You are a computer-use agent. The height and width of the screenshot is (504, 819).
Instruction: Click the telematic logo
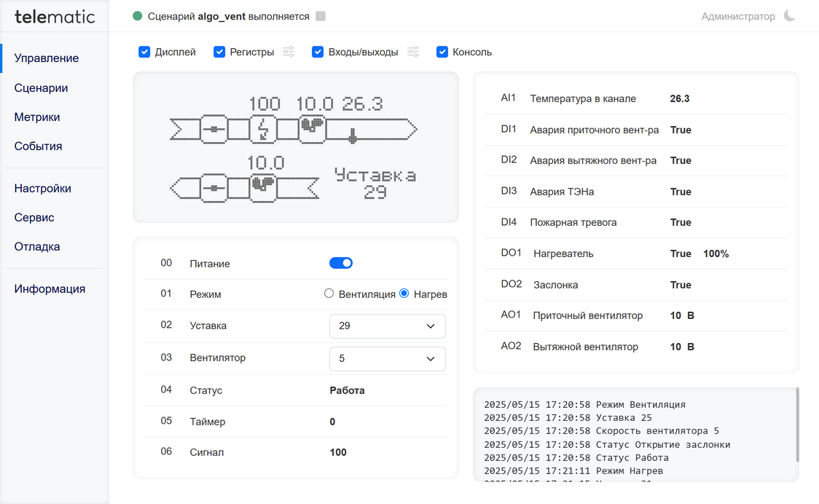click(x=55, y=17)
